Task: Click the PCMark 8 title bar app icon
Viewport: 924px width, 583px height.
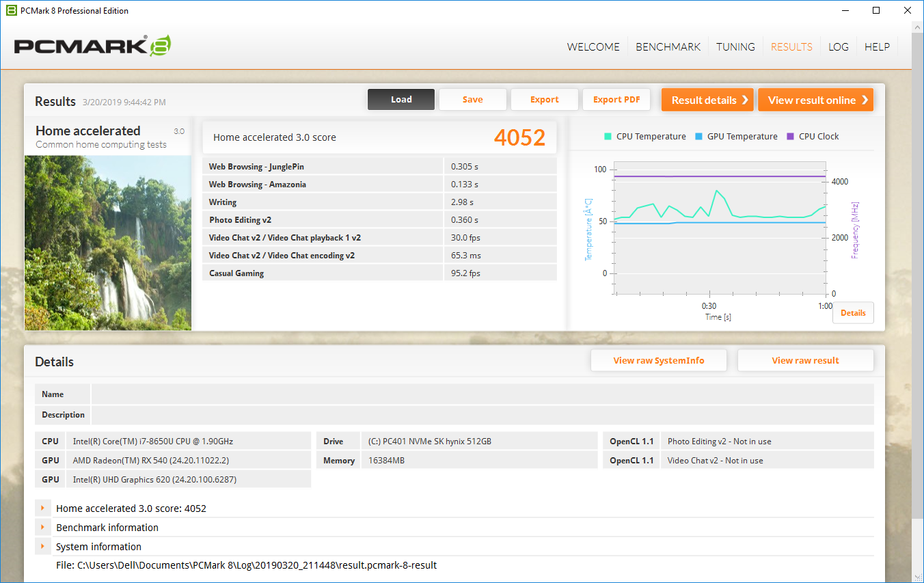Action: coord(11,10)
